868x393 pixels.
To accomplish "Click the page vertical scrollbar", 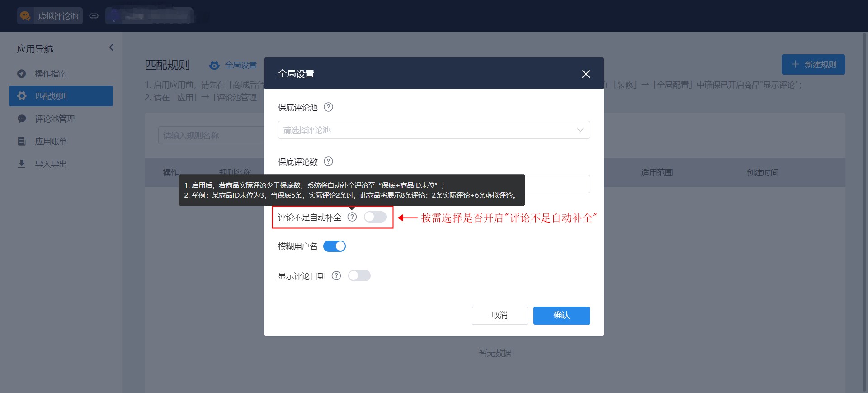I will [864, 212].
